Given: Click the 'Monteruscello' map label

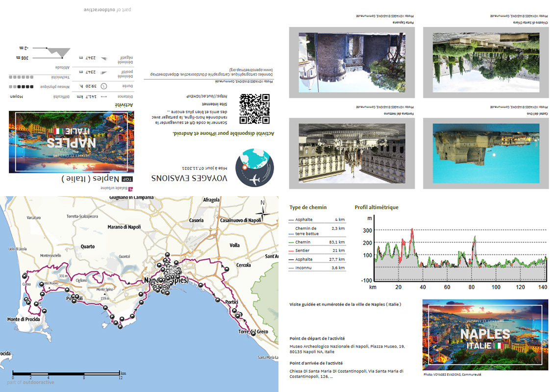Looking at the screenshot, I should pyautogui.click(x=51, y=255).
